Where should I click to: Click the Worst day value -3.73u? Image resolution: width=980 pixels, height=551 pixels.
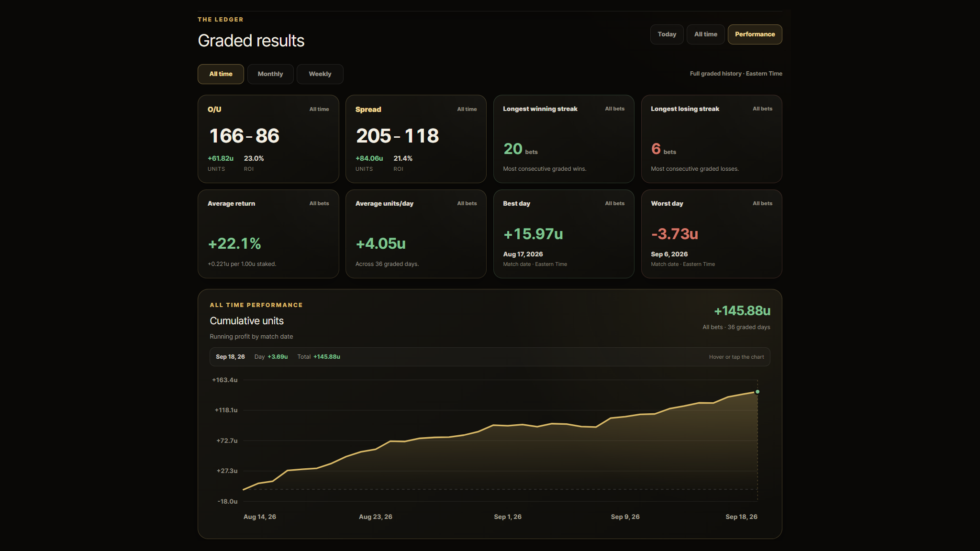675,234
